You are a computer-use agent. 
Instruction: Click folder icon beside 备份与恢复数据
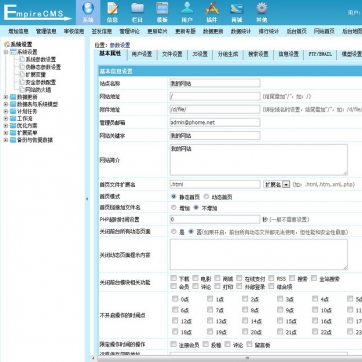pyautogui.click(x=13, y=140)
